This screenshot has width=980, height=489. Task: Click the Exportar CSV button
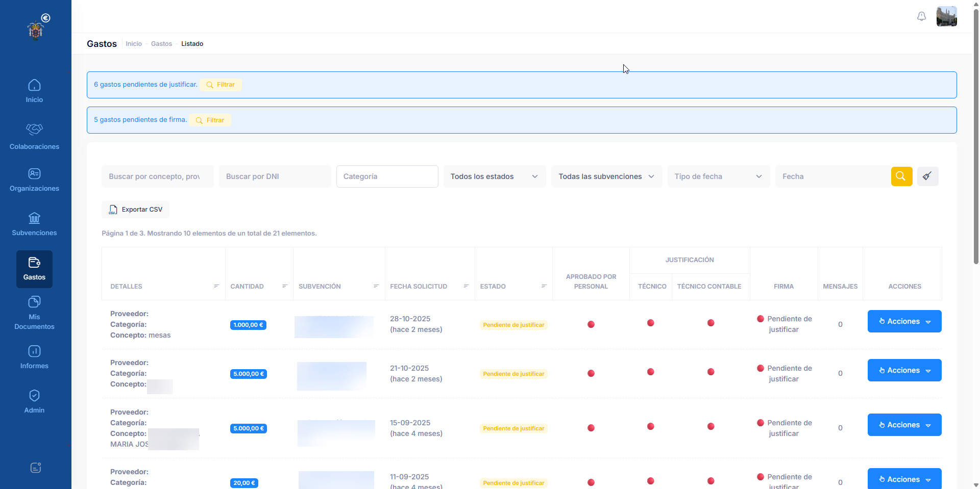tap(136, 210)
